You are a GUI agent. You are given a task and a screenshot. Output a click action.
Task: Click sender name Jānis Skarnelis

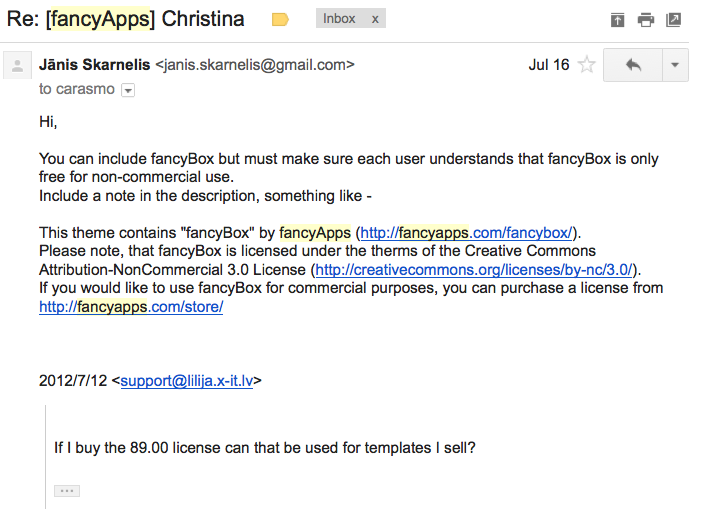94,65
